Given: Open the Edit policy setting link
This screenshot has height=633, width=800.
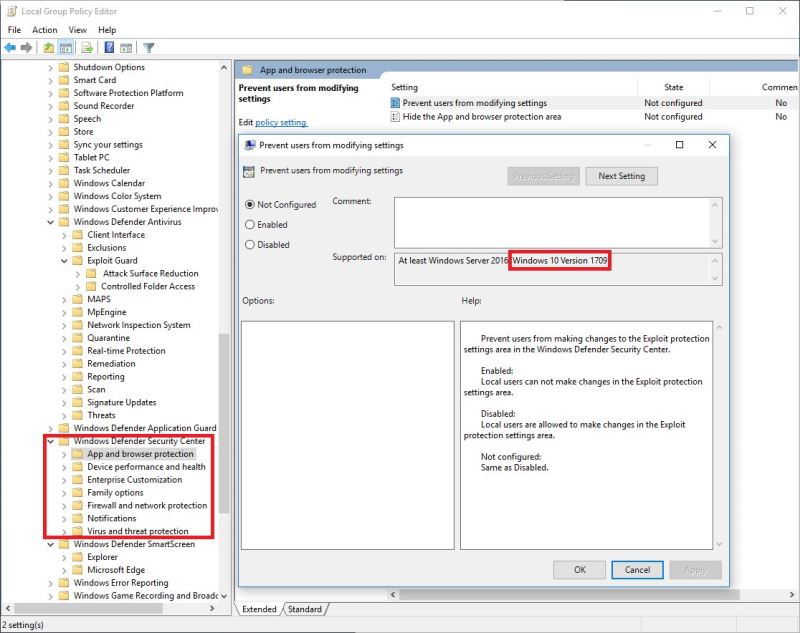Looking at the screenshot, I should click(x=281, y=122).
